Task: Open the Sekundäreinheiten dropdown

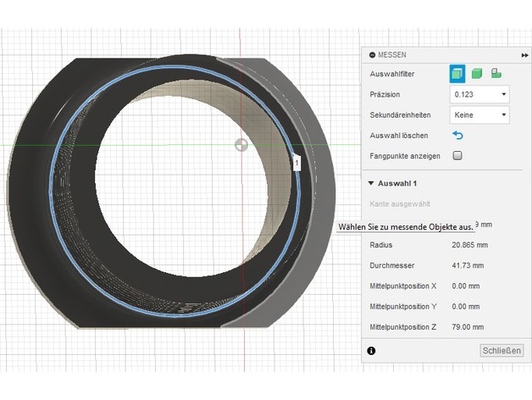Action: coord(479,115)
